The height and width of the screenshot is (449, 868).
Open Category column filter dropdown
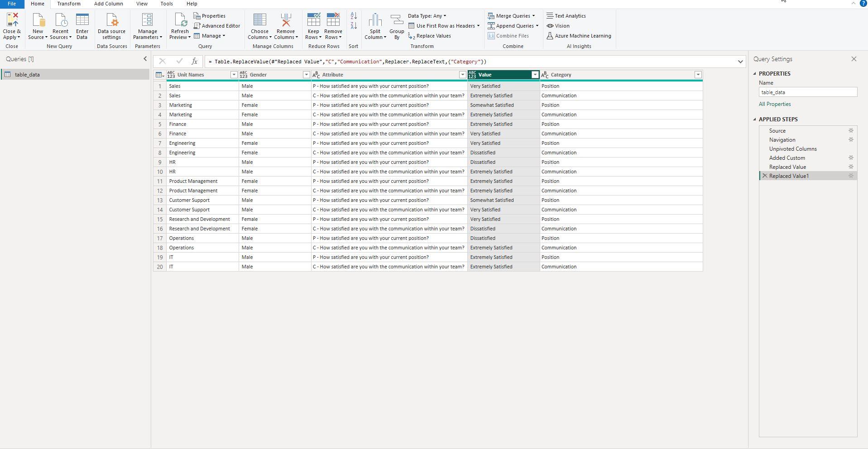click(x=698, y=75)
